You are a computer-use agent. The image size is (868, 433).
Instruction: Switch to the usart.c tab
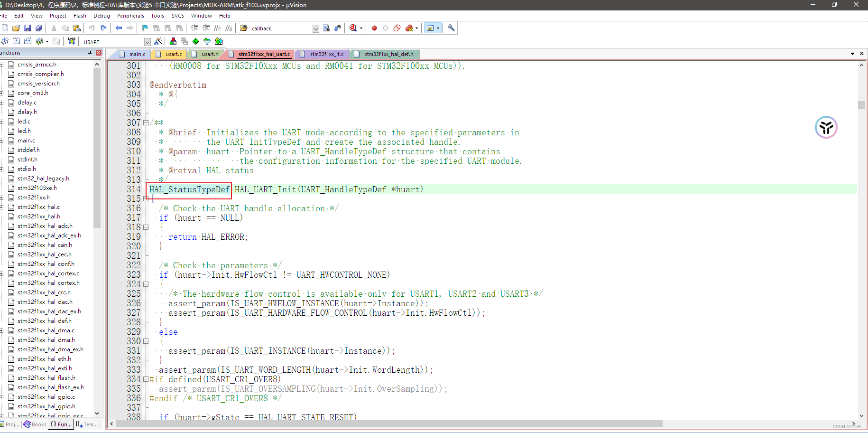pyautogui.click(x=169, y=54)
